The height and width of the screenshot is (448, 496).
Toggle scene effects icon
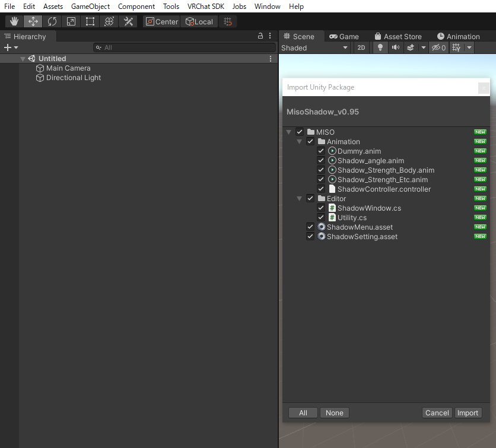pos(411,48)
